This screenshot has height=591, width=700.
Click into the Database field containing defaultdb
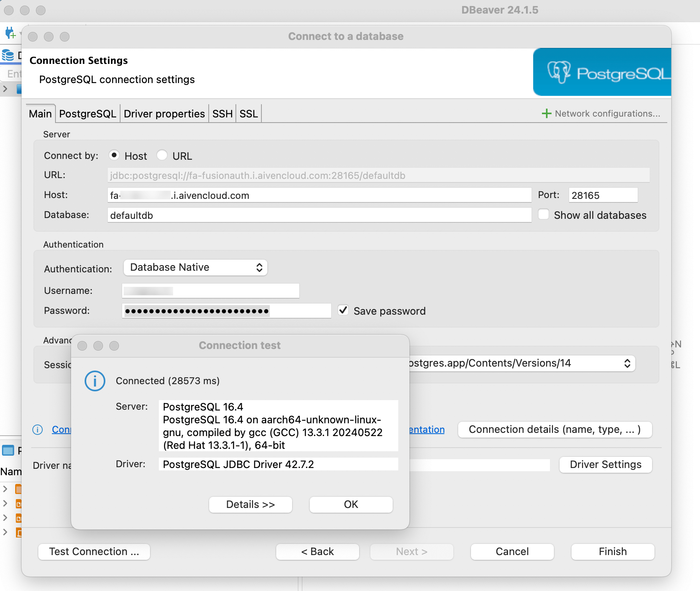click(x=319, y=215)
